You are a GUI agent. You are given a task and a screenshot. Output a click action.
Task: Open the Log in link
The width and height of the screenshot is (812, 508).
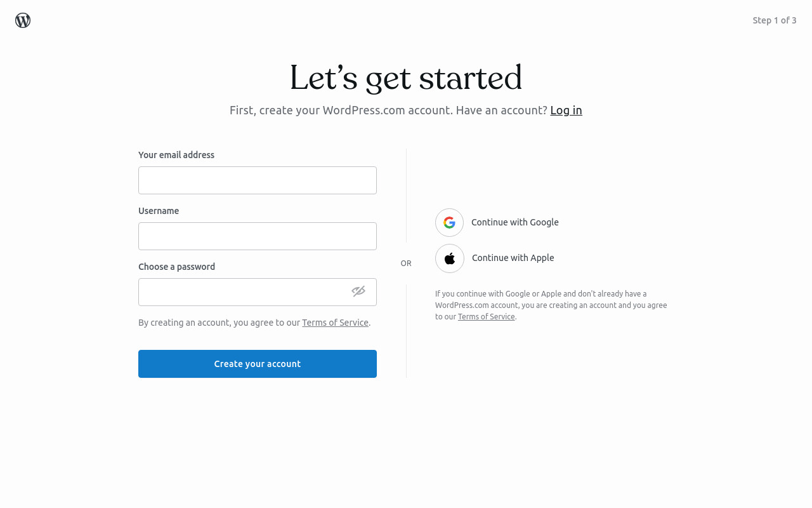coord(566,110)
